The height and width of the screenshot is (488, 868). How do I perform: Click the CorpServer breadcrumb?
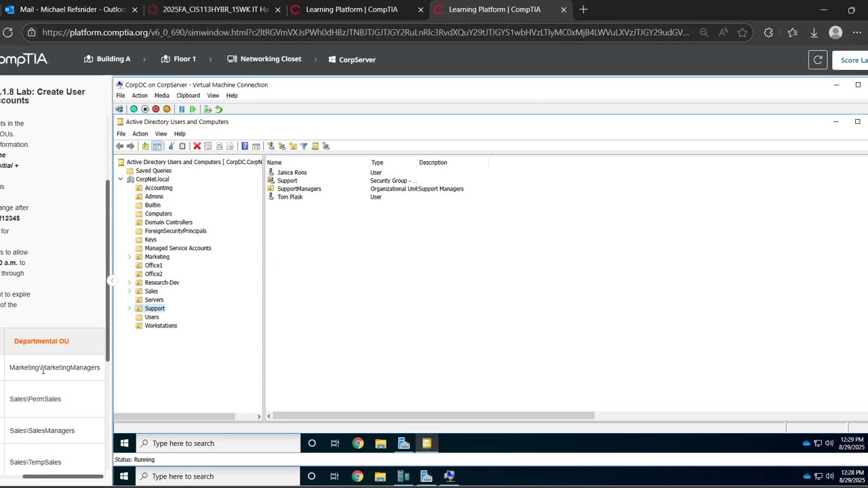(x=352, y=60)
